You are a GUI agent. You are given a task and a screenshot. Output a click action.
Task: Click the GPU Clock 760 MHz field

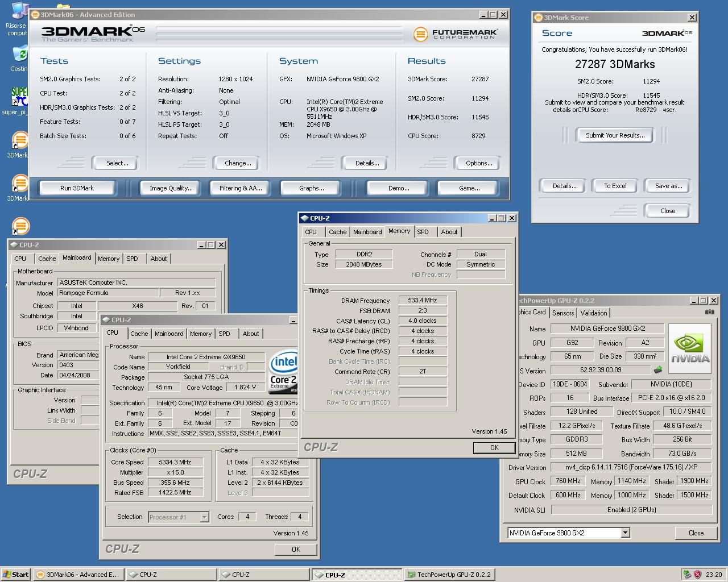(568, 481)
